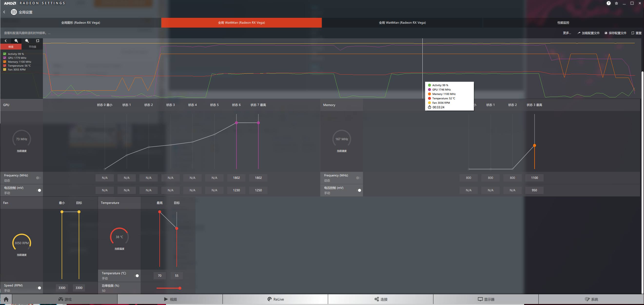Image resolution: width=644 pixels, height=305 pixels.
Task: Edit GPU 状态 6 frequency field 1802
Action: tap(236, 178)
